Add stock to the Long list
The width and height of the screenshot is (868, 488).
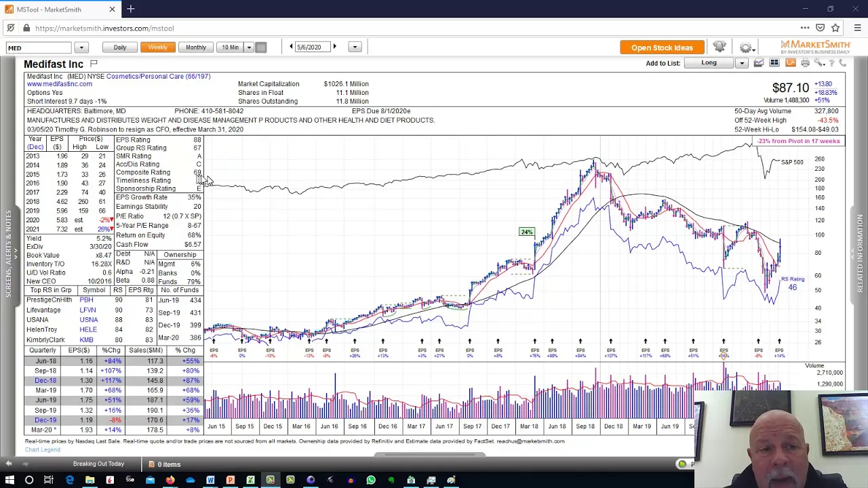pos(709,63)
